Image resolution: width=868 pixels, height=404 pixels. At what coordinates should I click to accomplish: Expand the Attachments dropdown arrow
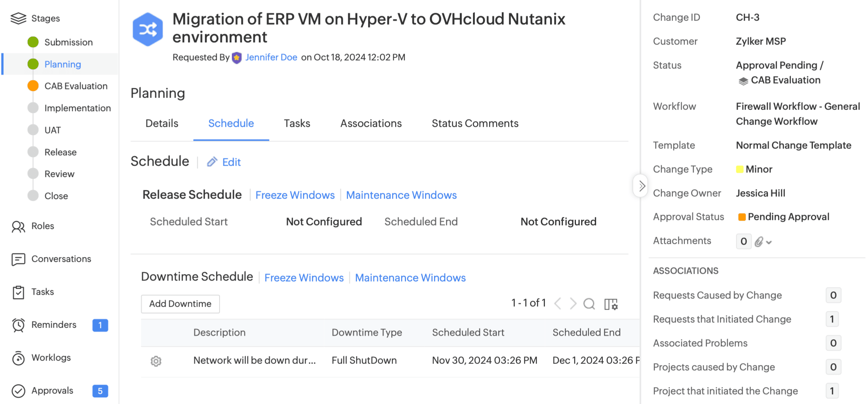point(769,242)
